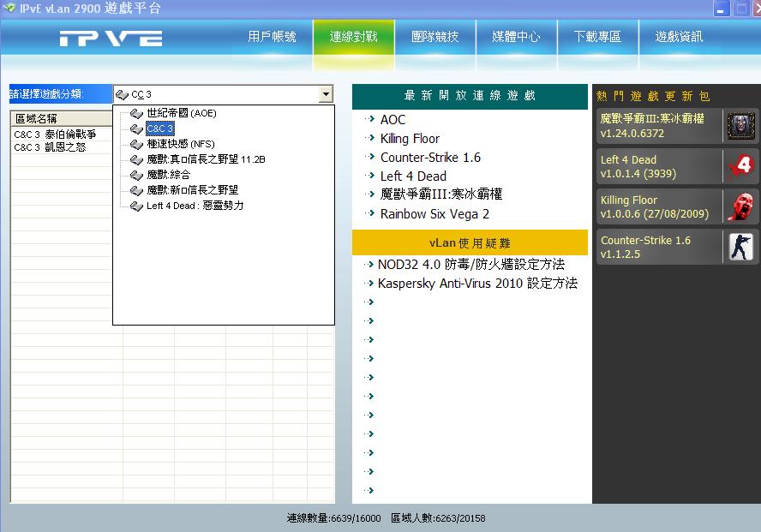Open the Killing Floor game link
The image size is (761, 532).
pos(410,139)
